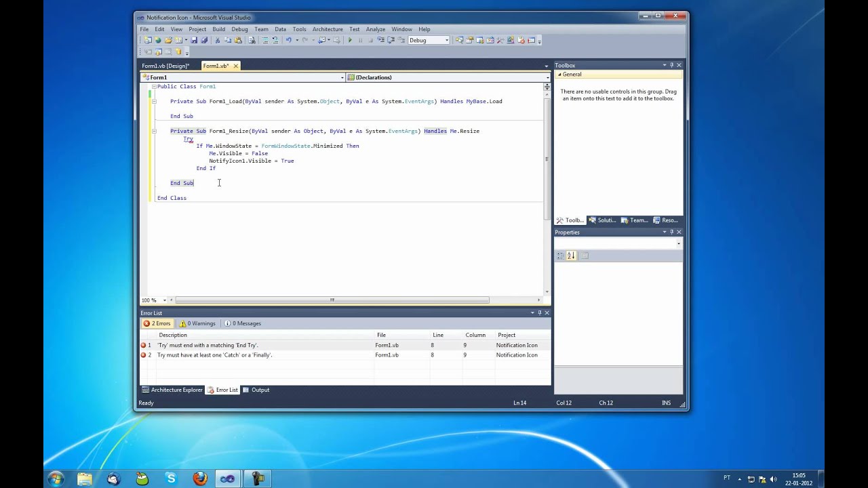The height and width of the screenshot is (488, 868).
Task: Click the New Project toolbar icon
Action: (149, 40)
